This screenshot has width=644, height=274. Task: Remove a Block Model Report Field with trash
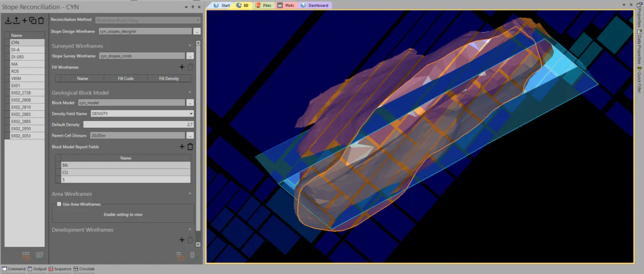point(190,147)
